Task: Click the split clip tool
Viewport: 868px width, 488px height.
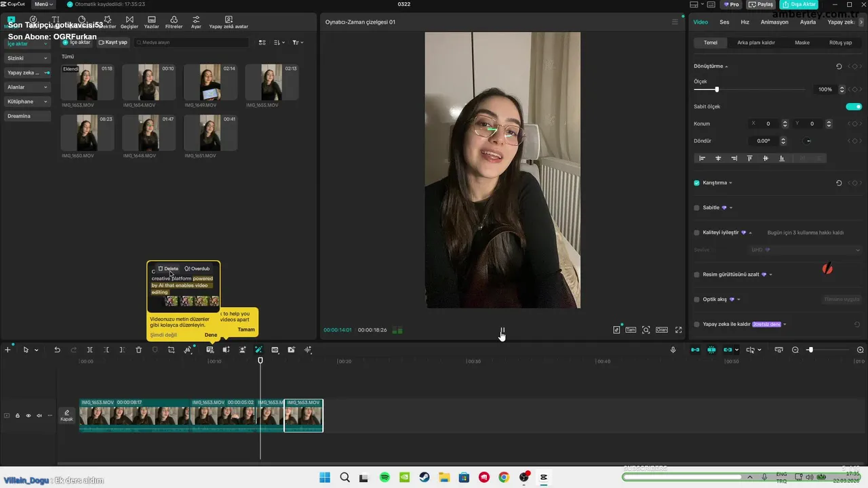Action: 90,350
